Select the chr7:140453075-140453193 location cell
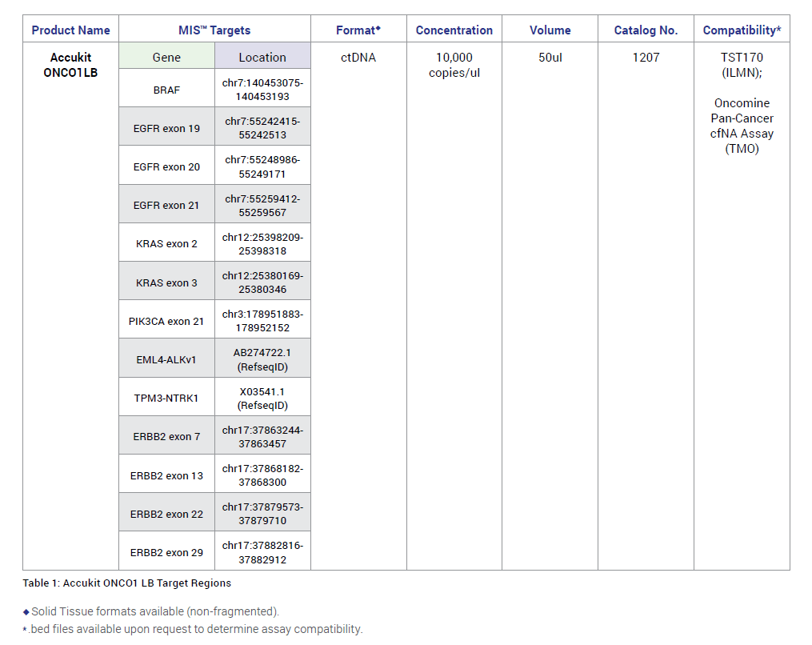812x645 pixels. (x=262, y=88)
